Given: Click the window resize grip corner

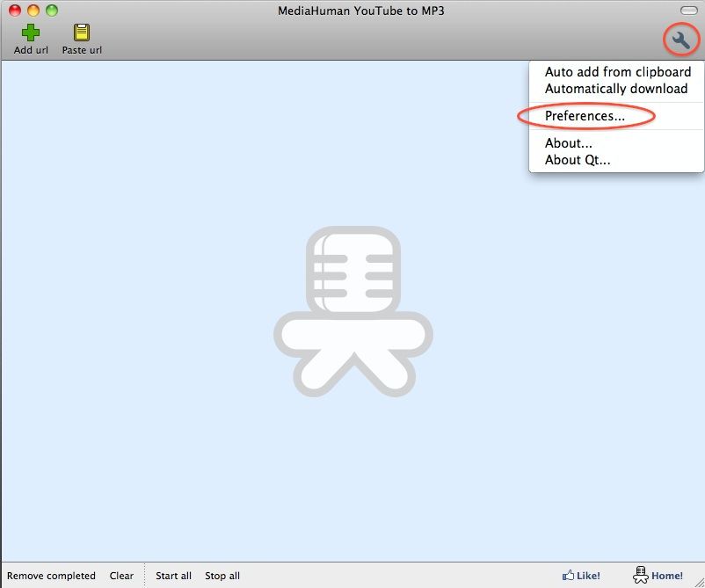Looking at the screenshot, I should coord(699,582).
